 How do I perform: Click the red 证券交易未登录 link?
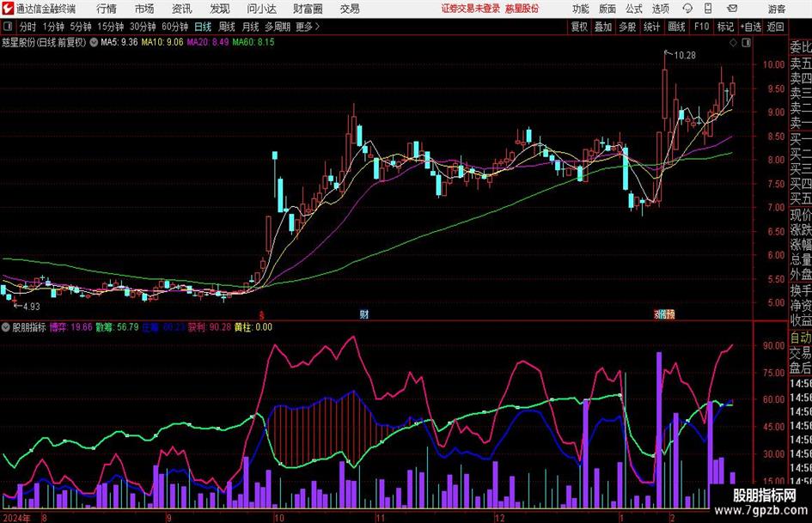pos(471,9)
